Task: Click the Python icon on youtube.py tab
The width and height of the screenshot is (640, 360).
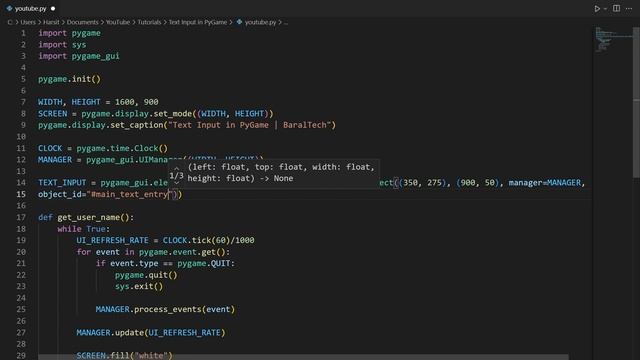Action: point(9,8)
